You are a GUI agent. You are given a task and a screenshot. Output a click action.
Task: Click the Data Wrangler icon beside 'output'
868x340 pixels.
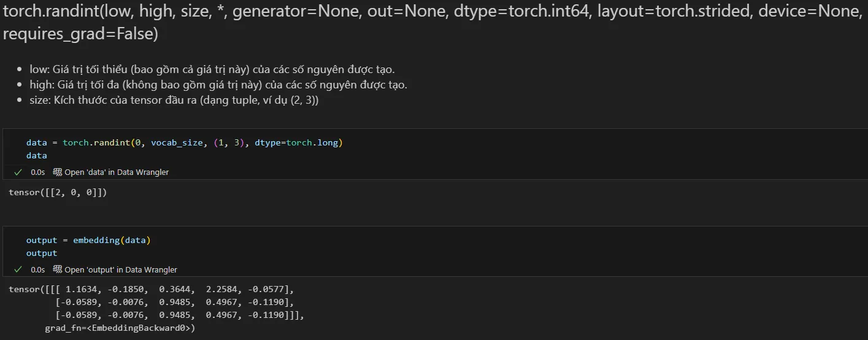point(58,269)
